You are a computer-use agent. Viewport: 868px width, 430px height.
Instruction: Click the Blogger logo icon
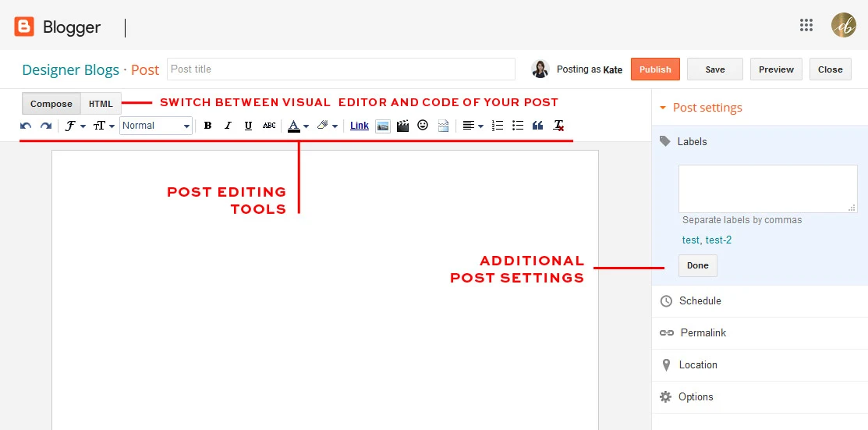click(24, 27)
